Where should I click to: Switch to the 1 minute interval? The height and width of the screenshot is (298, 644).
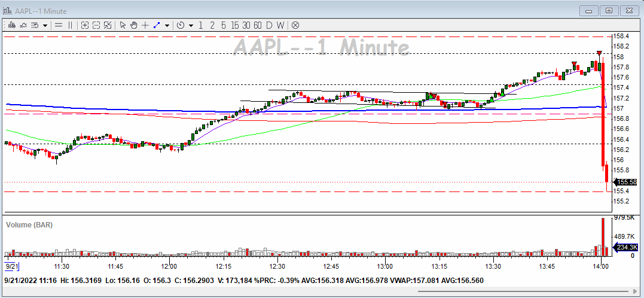click(200, 25)
